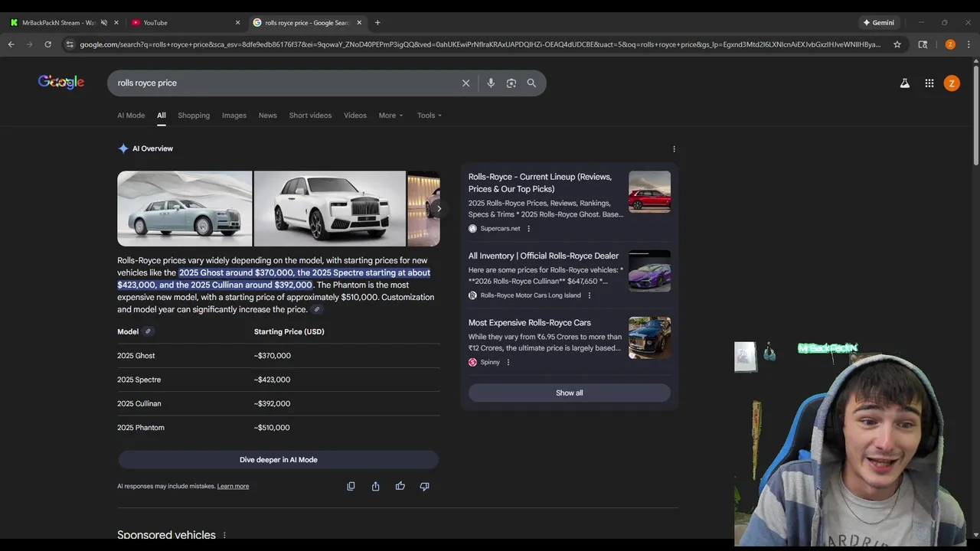This screenshot has width=980, height=551.
Task: Close the rolls royce price tab
Action: [359, 23]
